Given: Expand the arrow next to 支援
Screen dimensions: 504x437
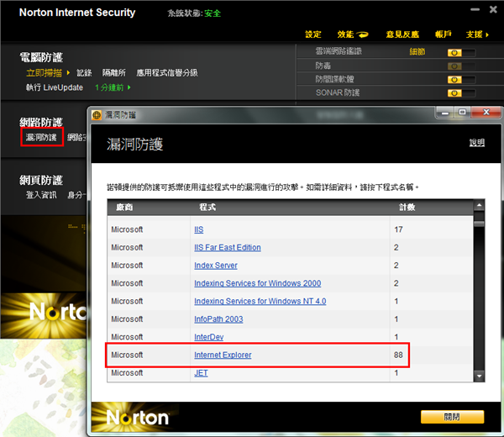Looking at the screenshot, I should (487, 34).
